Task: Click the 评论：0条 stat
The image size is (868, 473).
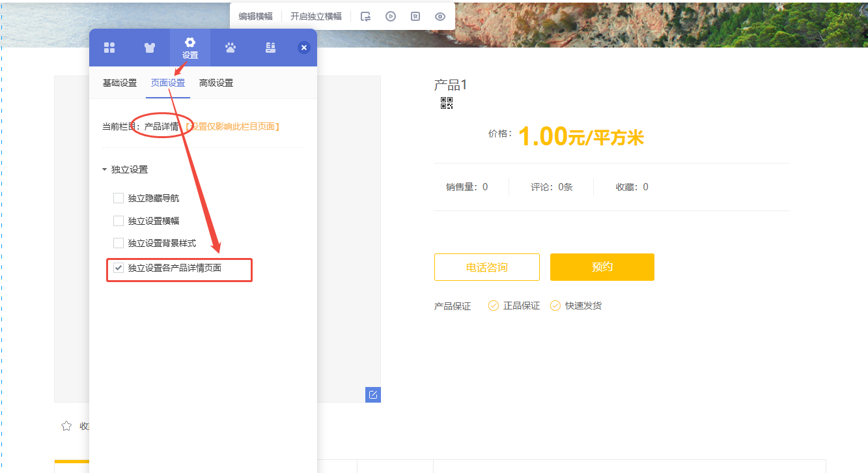Action: (552, 187)
